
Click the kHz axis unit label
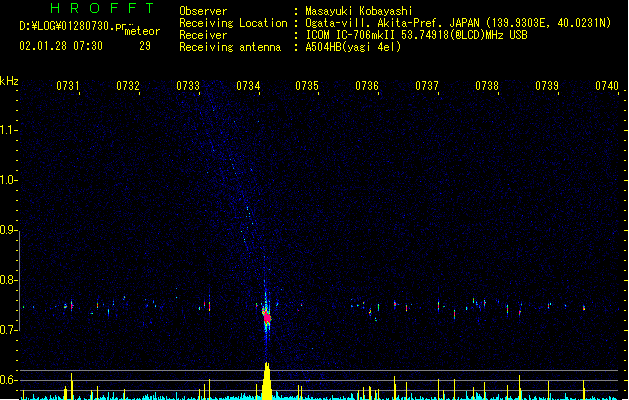9,81
